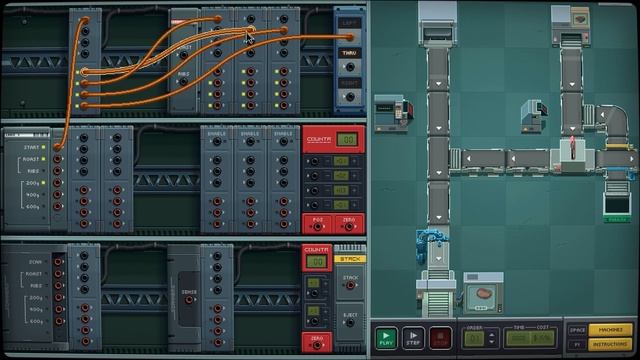Screen dimensions: 640x360
Task: Select the cutter with the red blade
Action: click(x=572, y=154)
